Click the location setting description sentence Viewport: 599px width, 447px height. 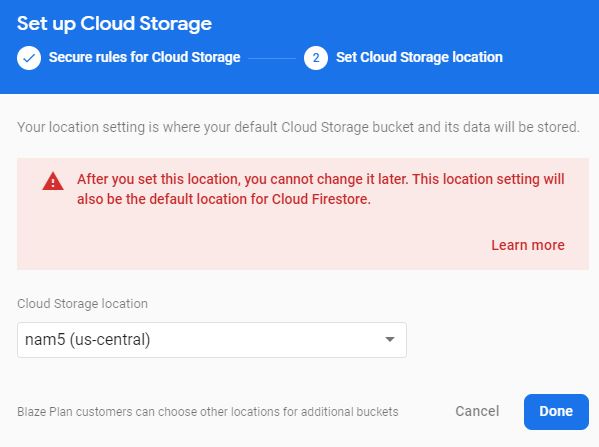click(x=298, y=127)
